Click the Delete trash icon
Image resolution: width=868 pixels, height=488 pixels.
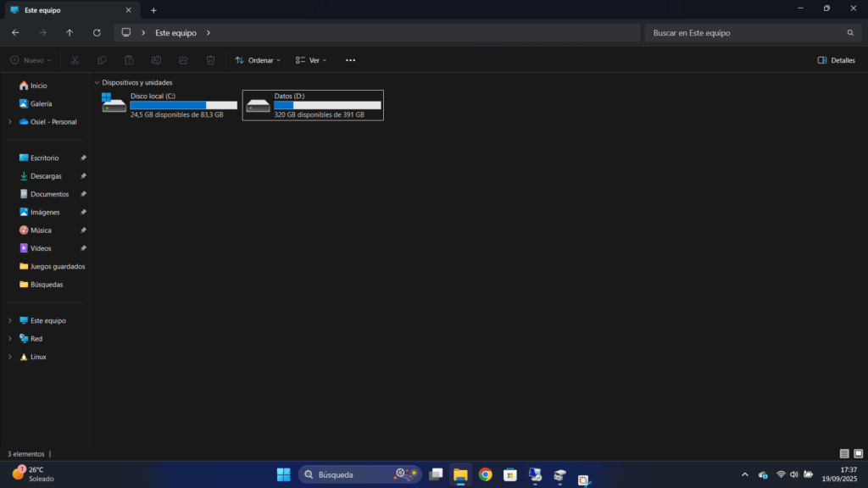coord(210,60)
